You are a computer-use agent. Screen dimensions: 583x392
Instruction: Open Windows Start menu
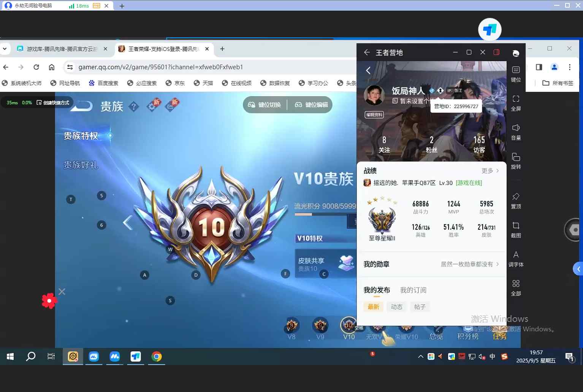click(10, 356)
